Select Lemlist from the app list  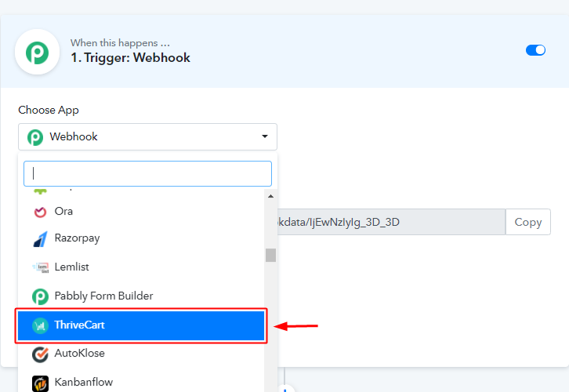[141, 267]
